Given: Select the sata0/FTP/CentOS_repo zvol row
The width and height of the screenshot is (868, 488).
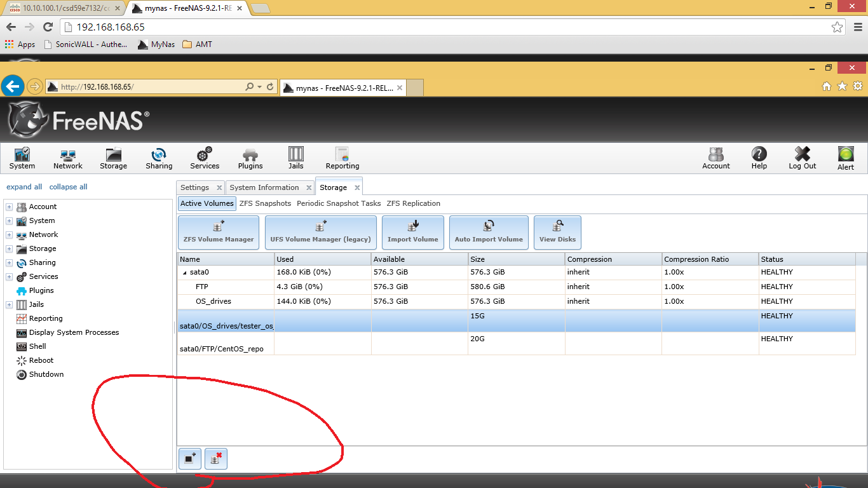Looking at the screenshot, I should (516, 344).
